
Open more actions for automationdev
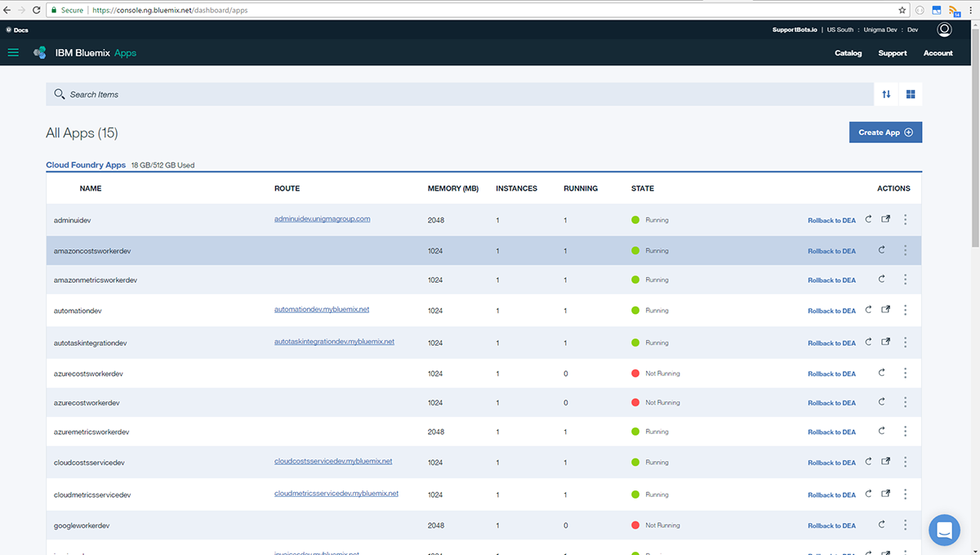tap(906, 311)
